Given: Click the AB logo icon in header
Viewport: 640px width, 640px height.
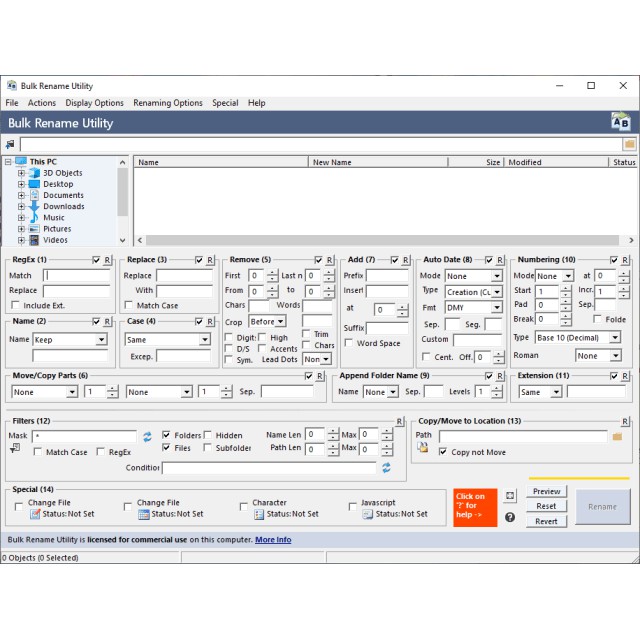Looking at the screenshot, I should [621, 122].
